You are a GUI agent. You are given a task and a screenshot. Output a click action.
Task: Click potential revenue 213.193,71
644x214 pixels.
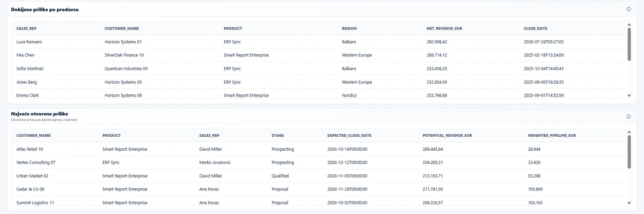[x=433, y=176]
